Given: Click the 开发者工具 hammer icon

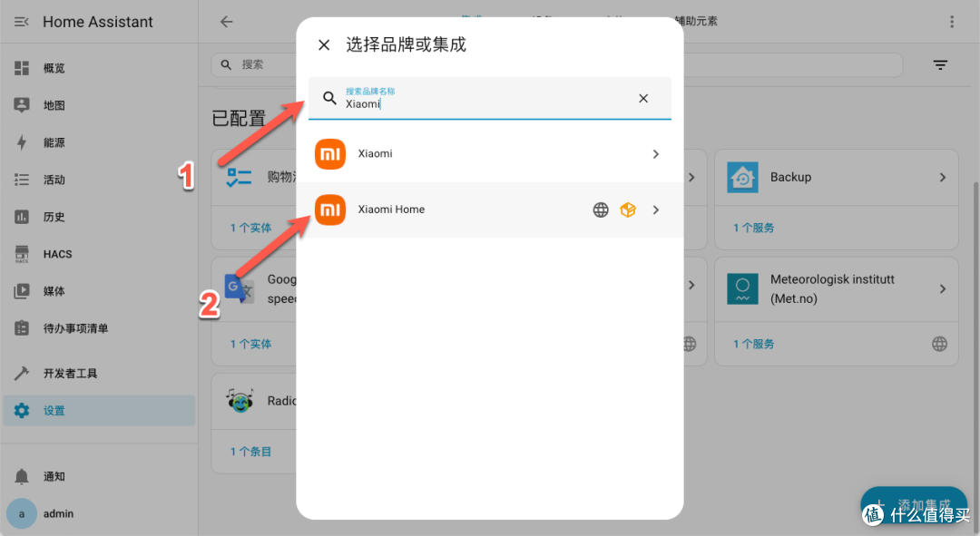Looking at the screenshot, I should [22, 374].
